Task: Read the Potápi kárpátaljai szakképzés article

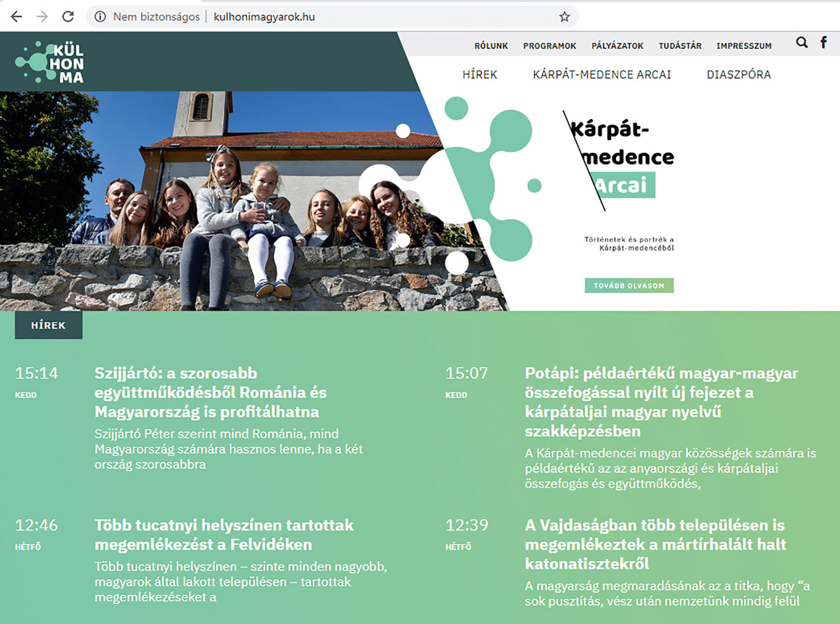Action: tap(661, 402)
